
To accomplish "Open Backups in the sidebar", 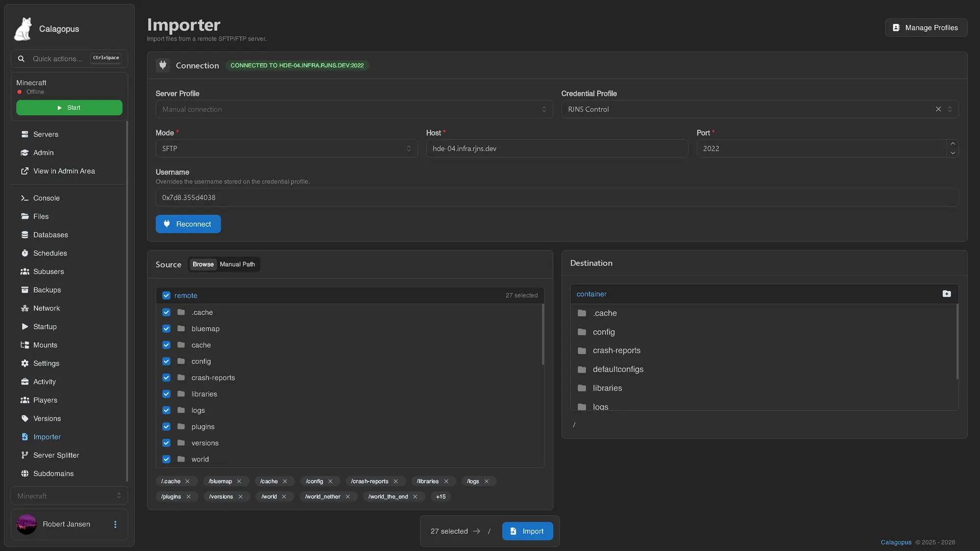I will pyautogui.click(x=69, y=290).
